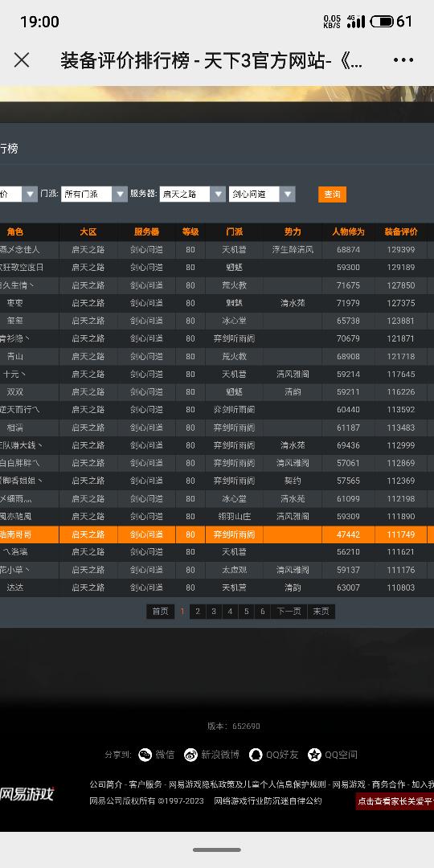Open the server dropdown showing 剑心问道
Screen dimensions: 434x868
(262, 194)
